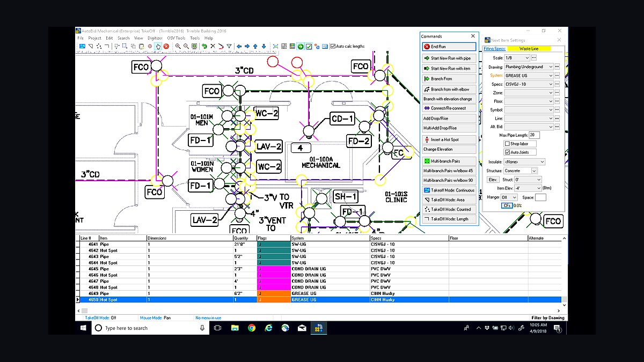Click the zoom window monitor icon
The image size is (644, 362).
coord(194,46)
